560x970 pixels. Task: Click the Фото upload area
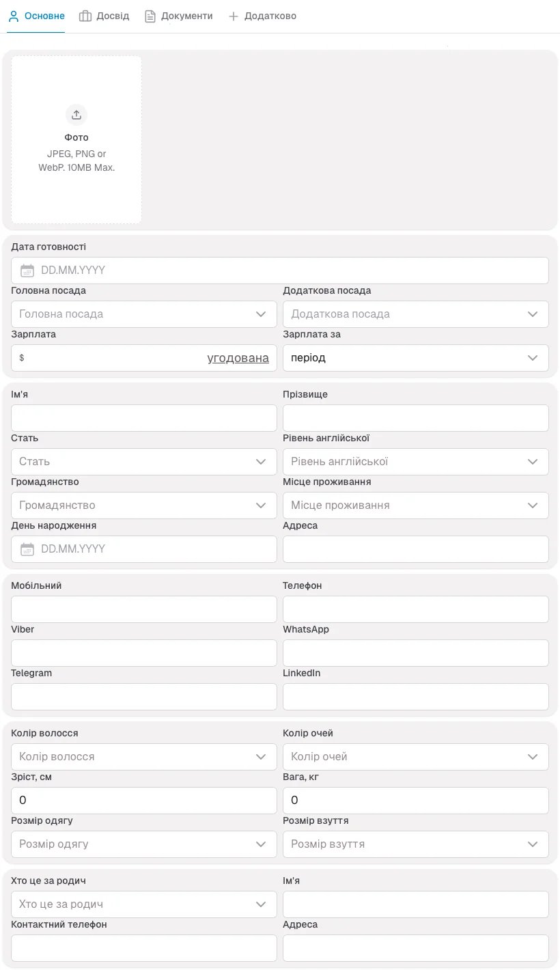click(x=76, y=140)
